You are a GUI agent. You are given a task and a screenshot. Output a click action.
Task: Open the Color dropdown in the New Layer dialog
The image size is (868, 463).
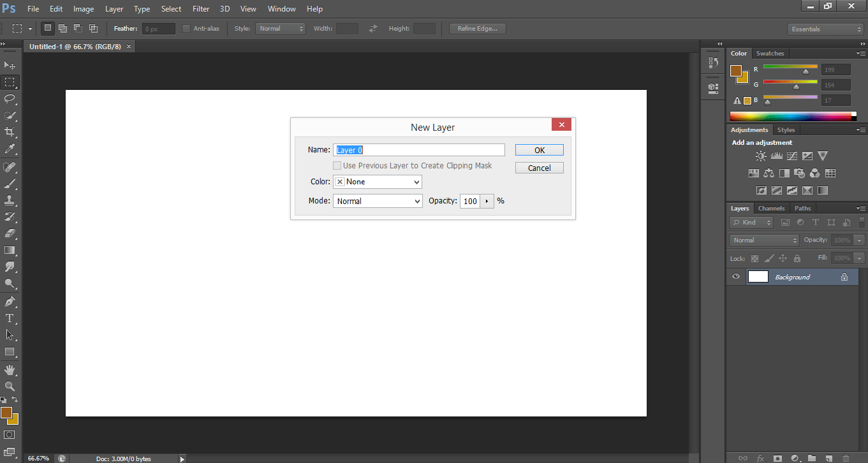pos(377,182)
